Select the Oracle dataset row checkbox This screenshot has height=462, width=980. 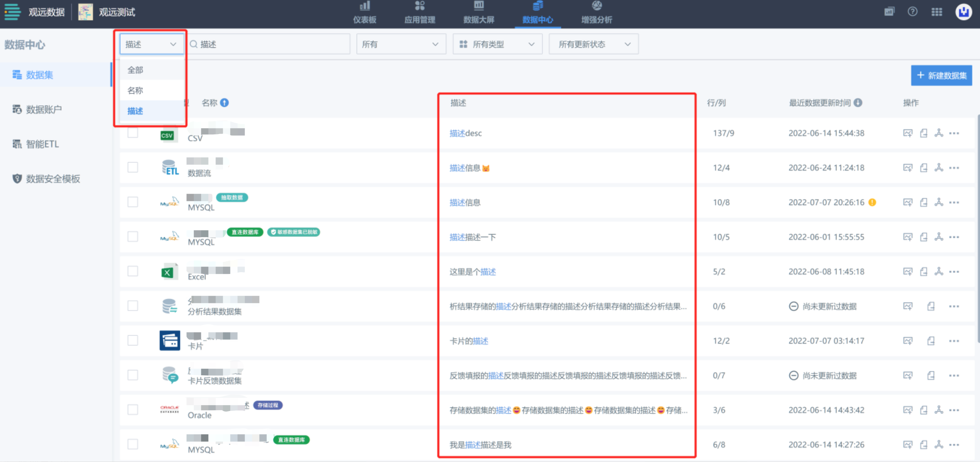point(133,410)
